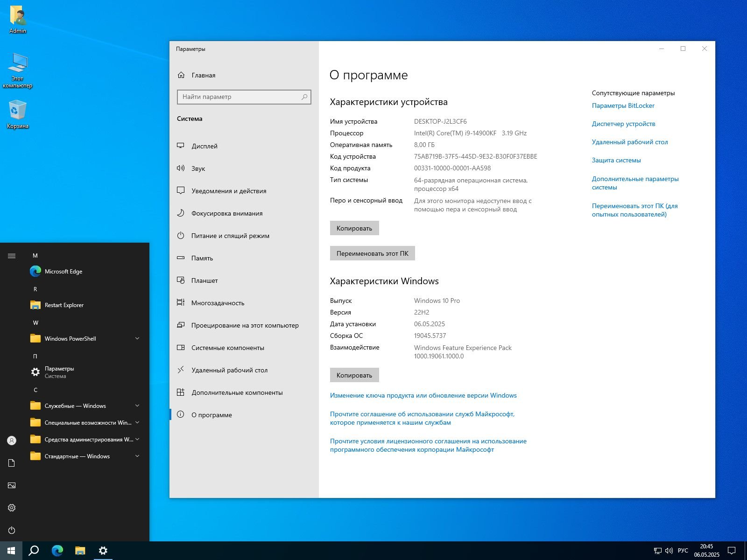The image size is (747, 560).
Task: Click the settings gear in Start menu rail
Action: 12,508
